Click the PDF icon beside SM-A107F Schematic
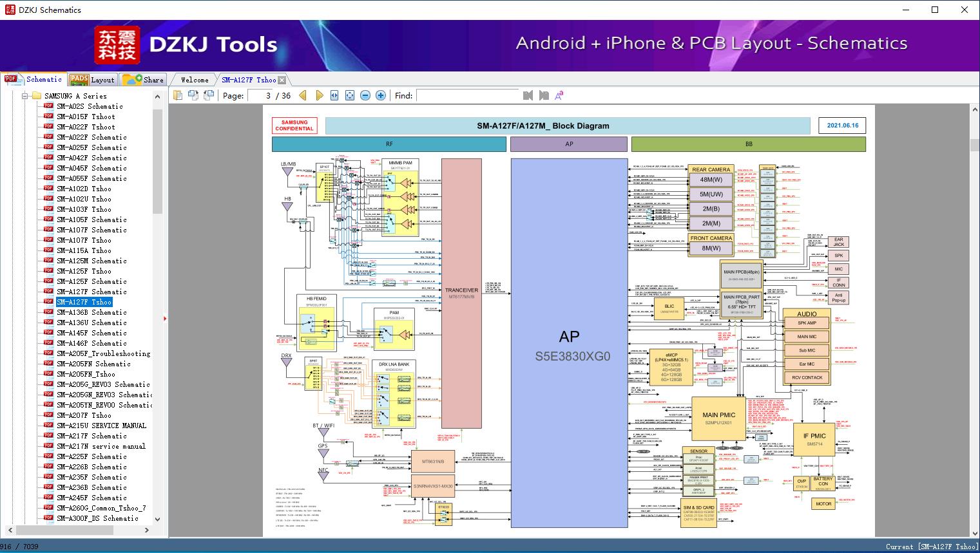Viewport: 980px width, 553px height. coord(48,230)
